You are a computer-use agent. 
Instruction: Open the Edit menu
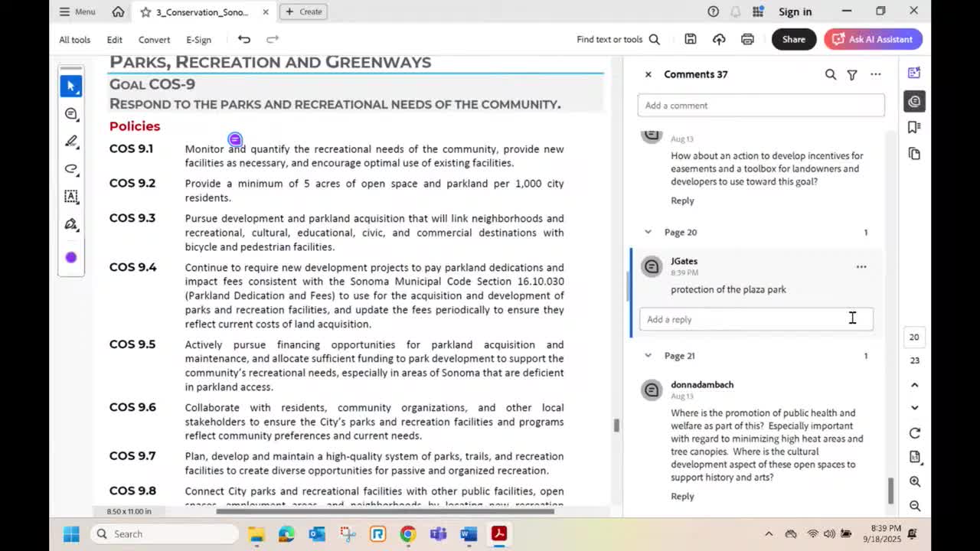coord(114,40)
